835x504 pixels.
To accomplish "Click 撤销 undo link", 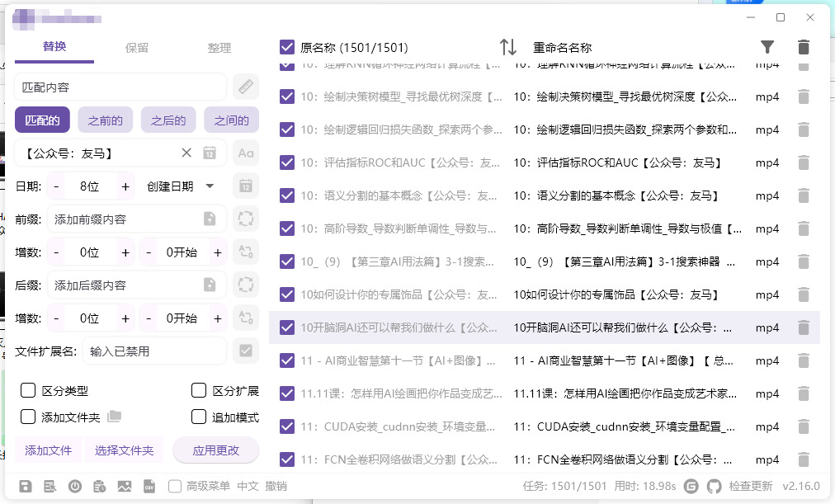I will [x=276, y=486].
